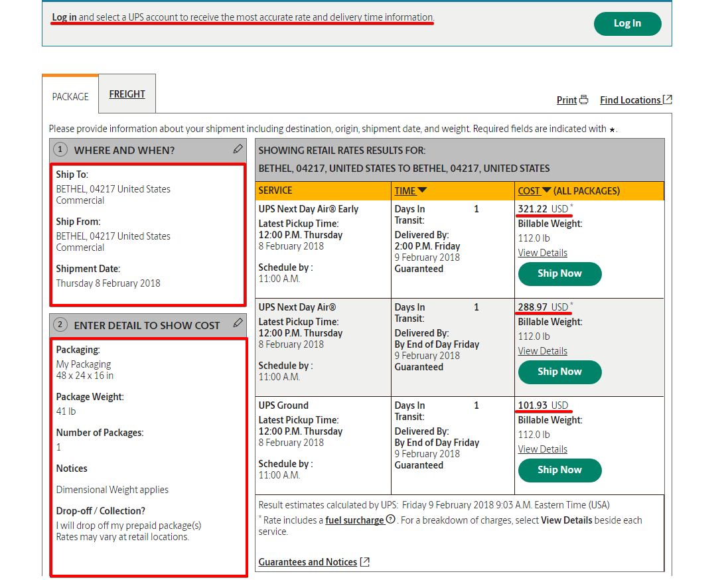
Task: Switch to the FREIGHT tab
Action: point(127,94)
